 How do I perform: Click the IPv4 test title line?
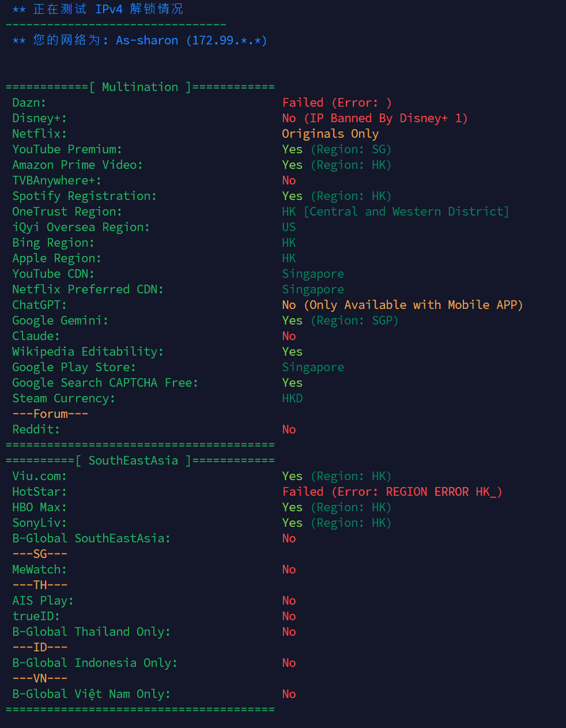(97, 9)
